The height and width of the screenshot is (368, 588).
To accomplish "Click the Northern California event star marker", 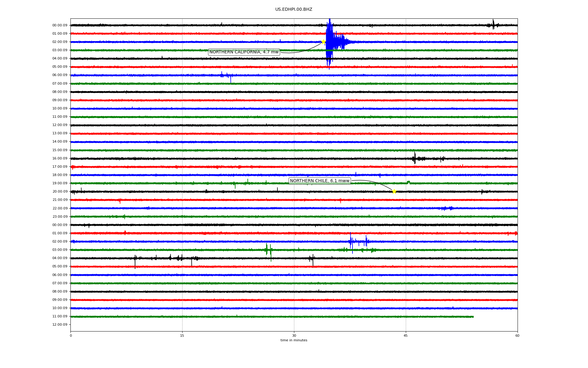I will click(x=323, y=42).
